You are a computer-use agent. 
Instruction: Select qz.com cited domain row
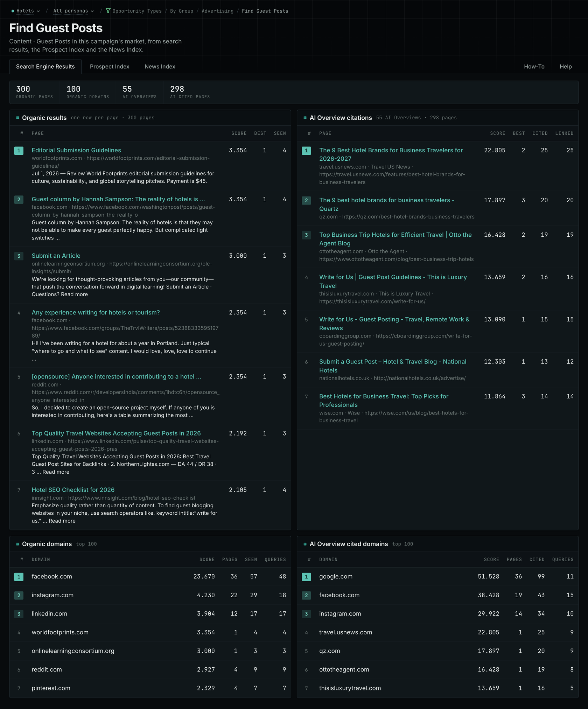(437, 651)
